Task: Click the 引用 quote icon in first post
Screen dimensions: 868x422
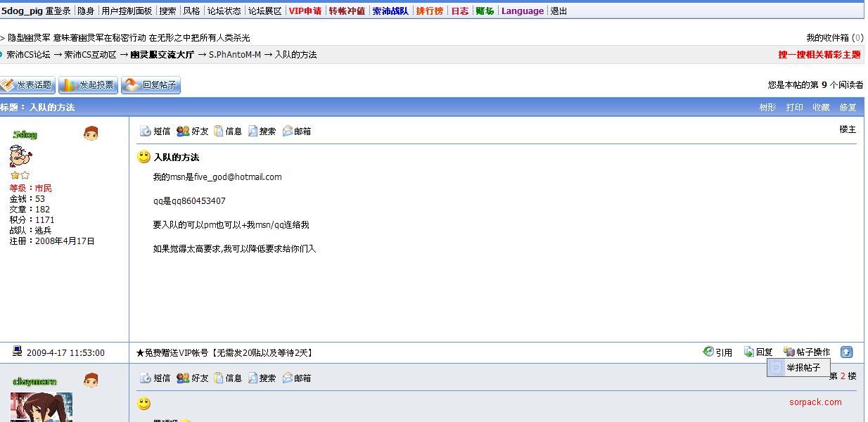Action: [708, 352]
